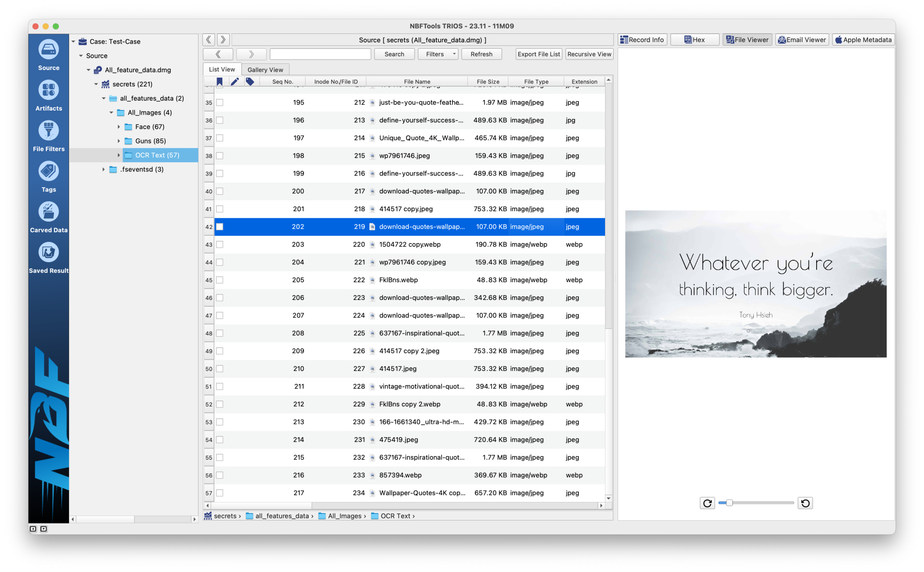Screen dimensions: 924x572
Task: Open the Saved Result panel
Action: coord(48,256)
